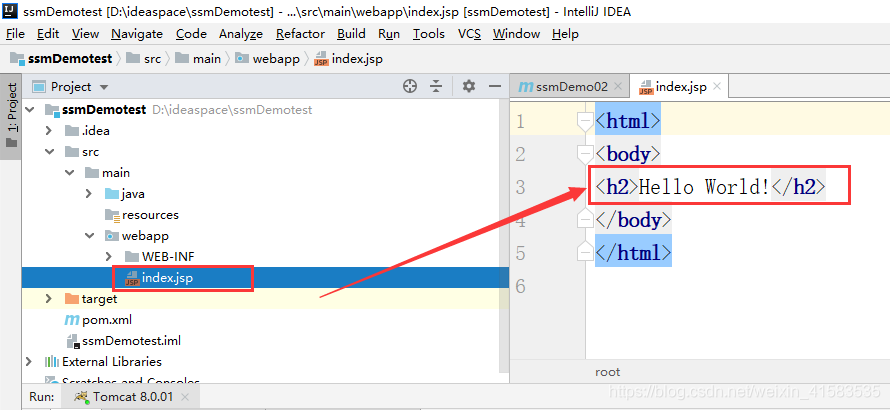
Task: Expand the .idea folder node
Action: tap(49, 131)
